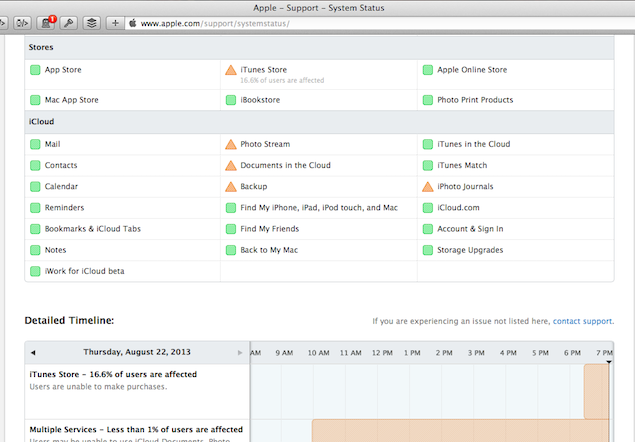Click the iWork for iCloud beta icon
The image size is (635, 442).
[x=35, y=271]
